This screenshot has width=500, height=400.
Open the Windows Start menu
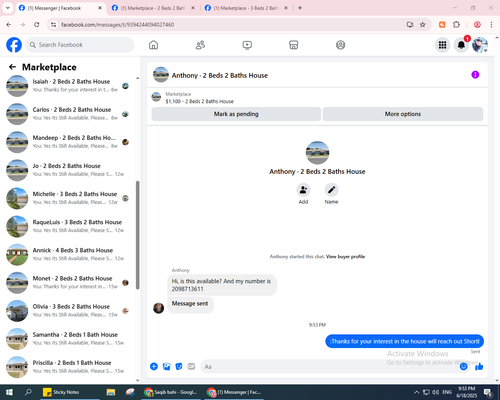pyautogui.click(x=9, y=392)
